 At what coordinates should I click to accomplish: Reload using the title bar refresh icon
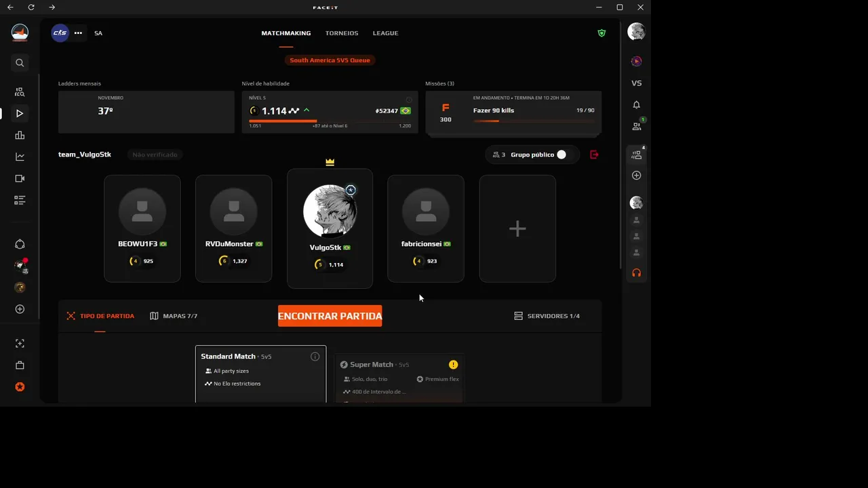click(31, 7)
